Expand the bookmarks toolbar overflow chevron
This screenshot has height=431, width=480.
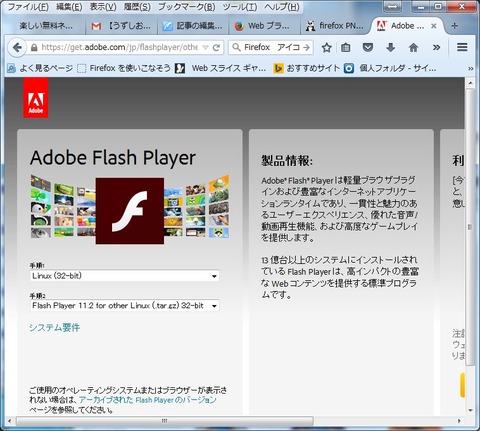coord(470,68)
